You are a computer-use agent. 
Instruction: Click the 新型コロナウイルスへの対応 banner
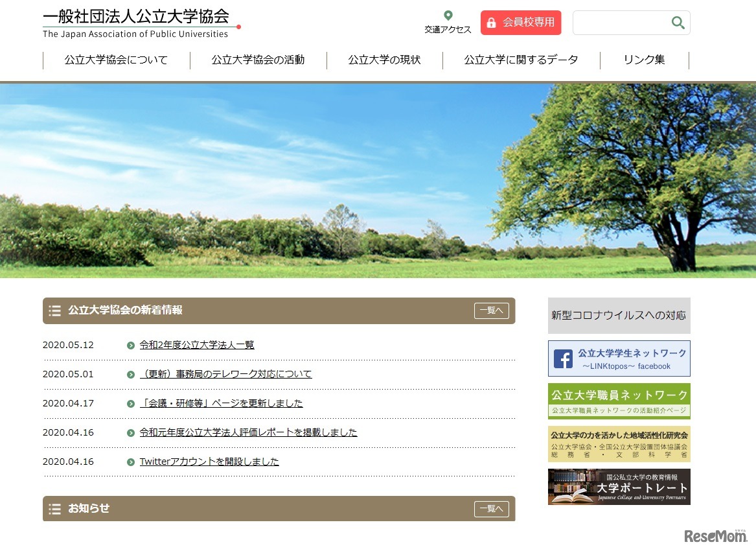click(619, 316)
